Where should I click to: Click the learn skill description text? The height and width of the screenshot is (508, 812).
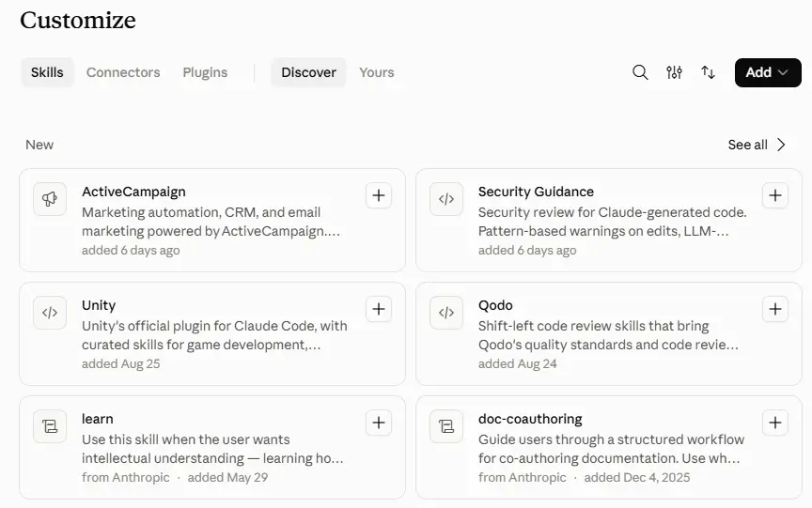coord(212,449)
